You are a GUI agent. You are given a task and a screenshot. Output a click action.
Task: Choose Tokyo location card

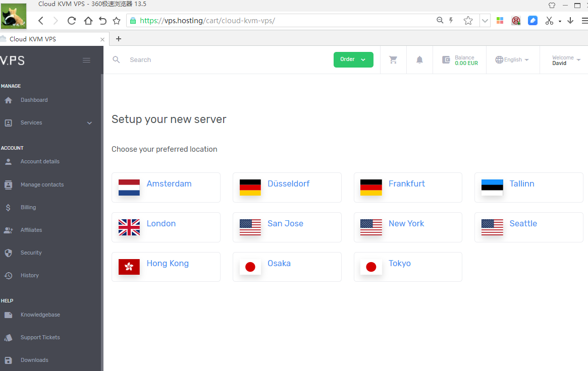tap(408, 267)
